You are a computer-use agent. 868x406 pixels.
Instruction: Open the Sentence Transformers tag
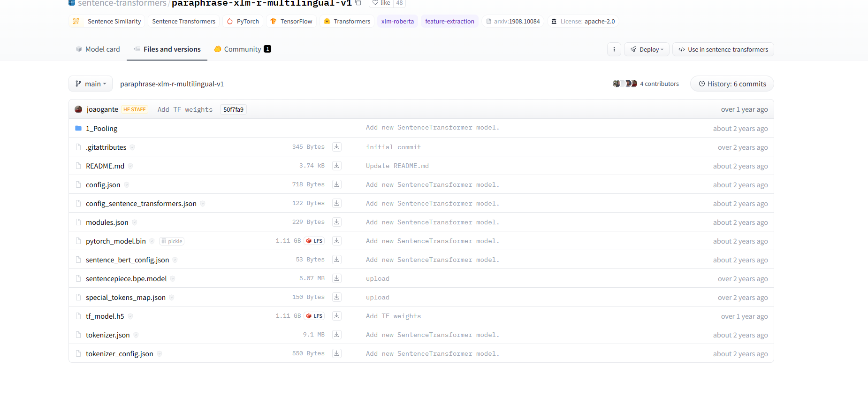(183, 21)
